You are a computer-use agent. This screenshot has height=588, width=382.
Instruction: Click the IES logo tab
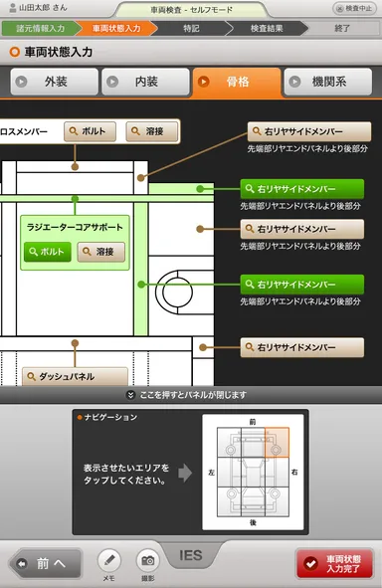pyautogui.click(x=191, y=556)
